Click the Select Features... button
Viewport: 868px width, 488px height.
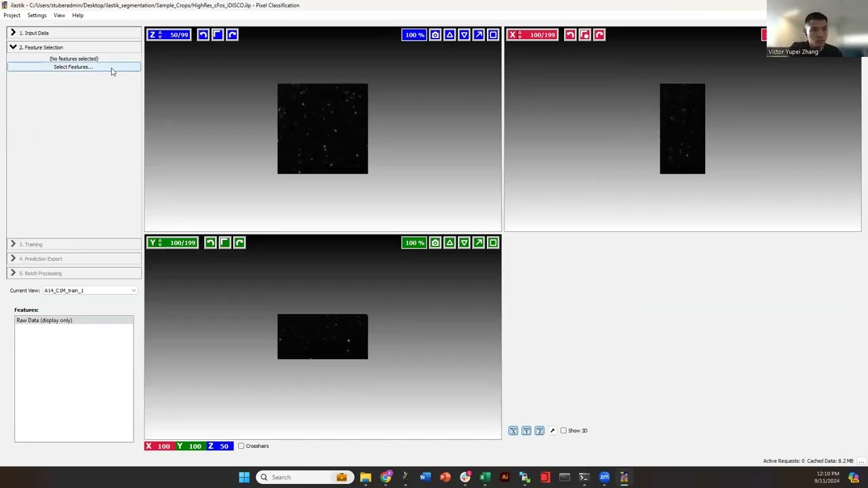74,67
